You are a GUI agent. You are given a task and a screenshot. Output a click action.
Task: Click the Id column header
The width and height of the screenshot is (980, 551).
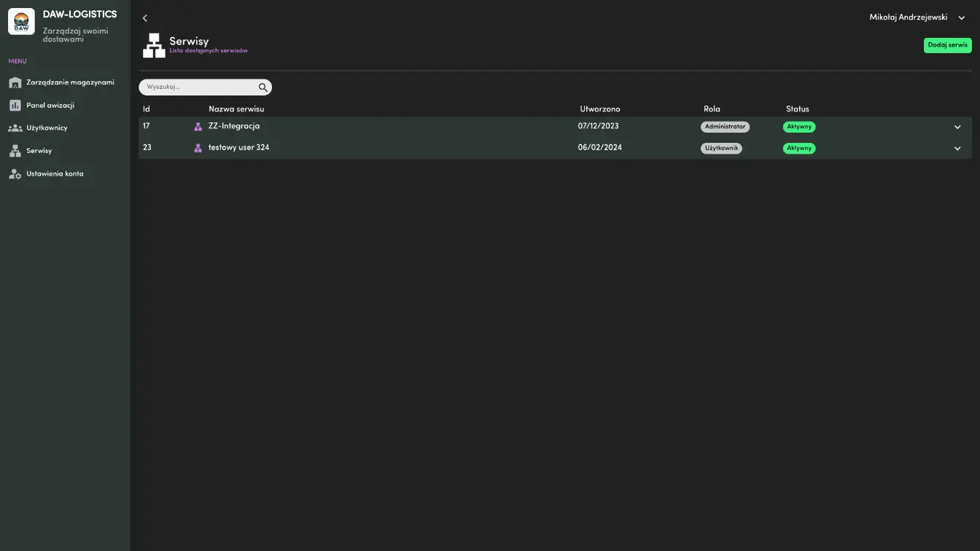coord(147,109)
